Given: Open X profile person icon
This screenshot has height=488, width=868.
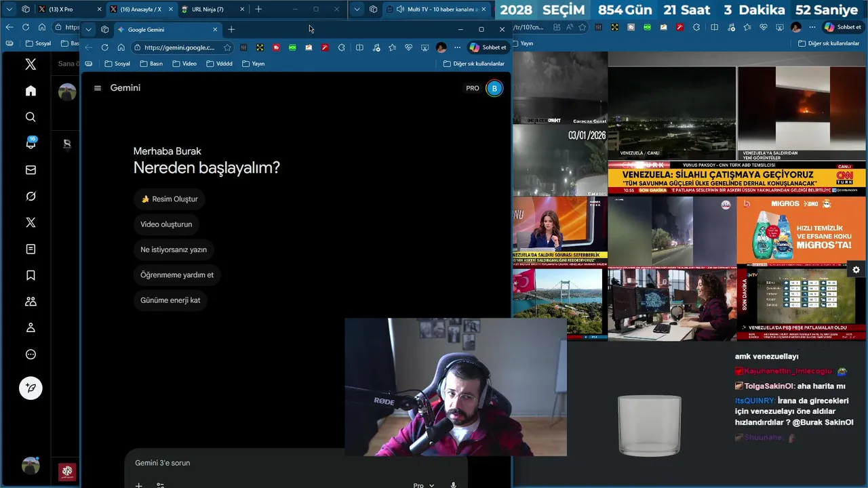Looking at the screenshot, I should [x=31, y=328].
